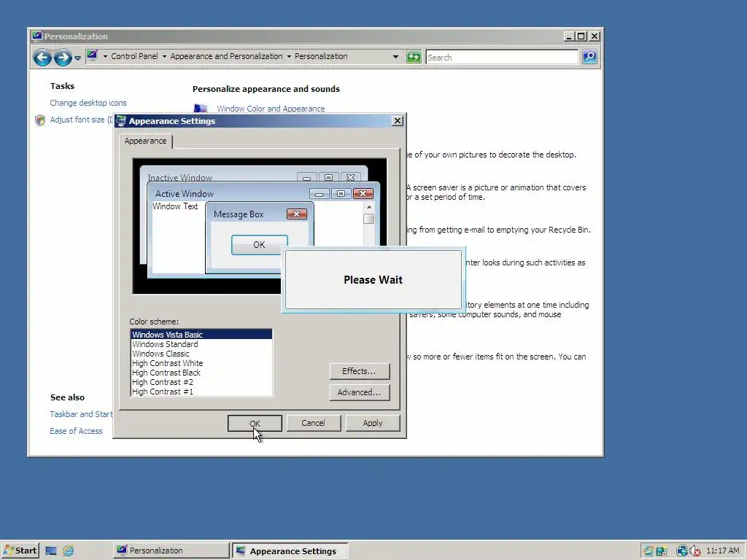Screen dimensions: 747x560
Task: Open the Effects... dialog
Action: 359,371
